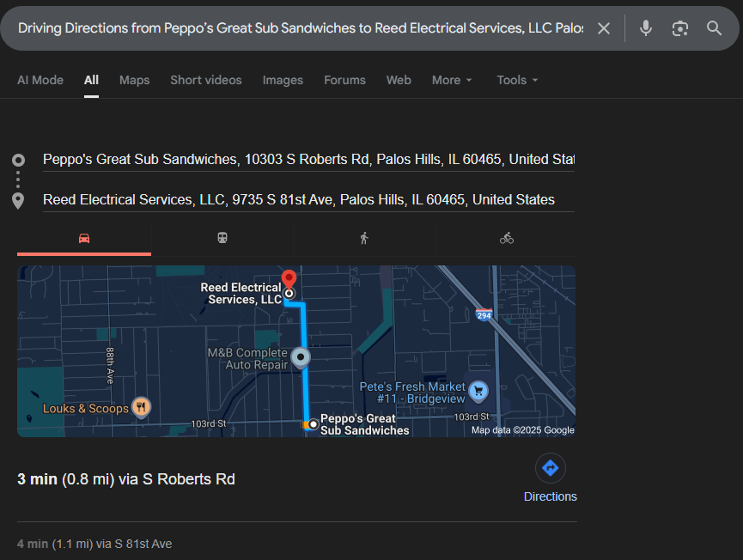The image size is (743, 560).
Task: Switch to walking directions mode
Action: tap(364, 238)
